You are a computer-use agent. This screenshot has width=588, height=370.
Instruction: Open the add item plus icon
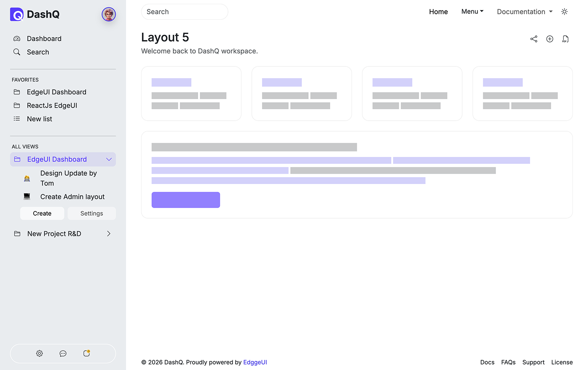click(x=549, y=39)
